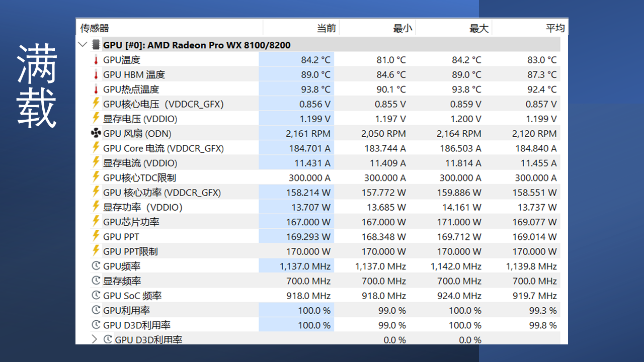644x362 pixels.
Task: Click the average value 99.3 %
Action: 543,310
